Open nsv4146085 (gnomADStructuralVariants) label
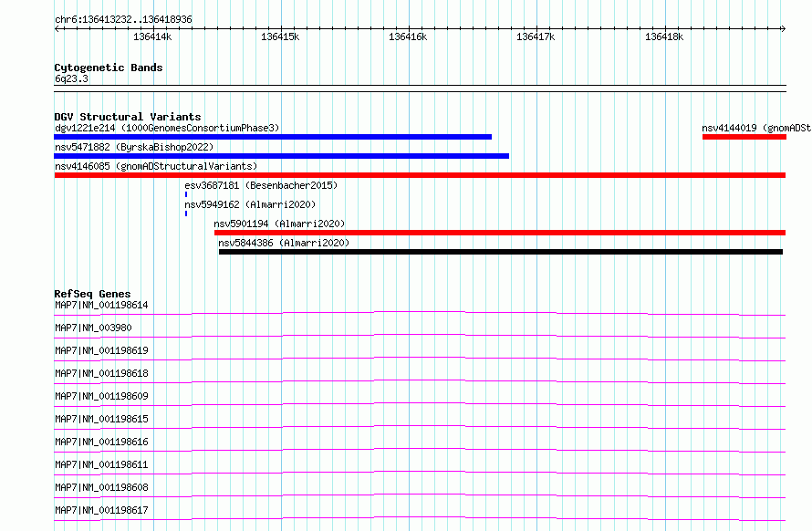The width and height of the screenshot is (812, 531). click(x=156, y=166)
